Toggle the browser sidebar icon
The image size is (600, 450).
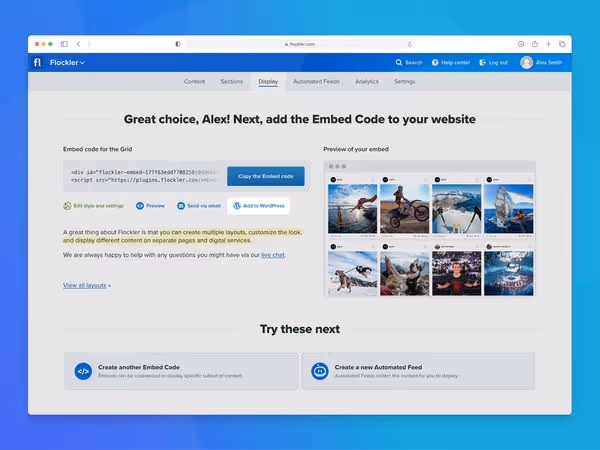64,44
